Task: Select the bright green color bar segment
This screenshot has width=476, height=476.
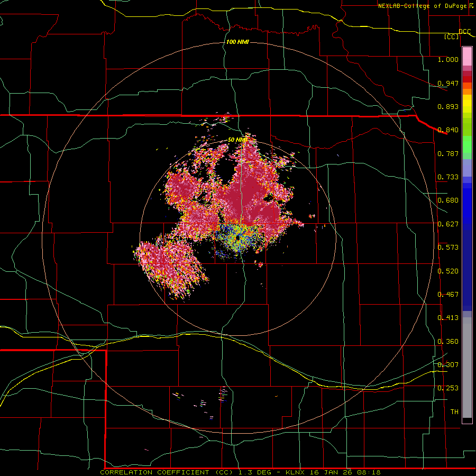Action: pyautogui.click(x=467, y=144)
